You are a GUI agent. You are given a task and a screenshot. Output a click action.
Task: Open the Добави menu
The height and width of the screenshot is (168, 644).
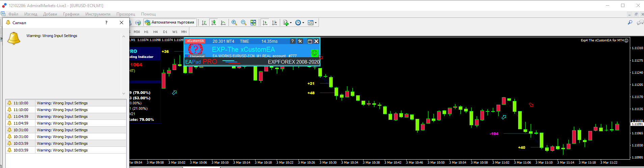(50, 14)
